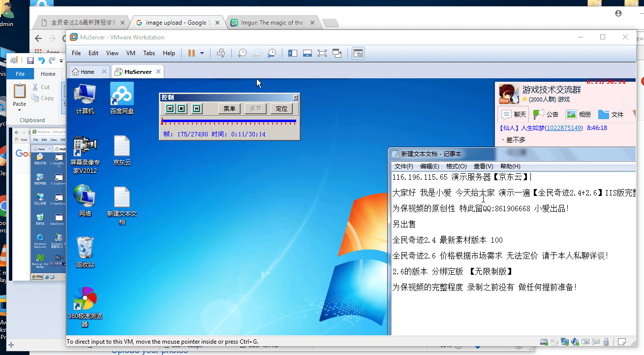Switch to the Home tab in VMware

click(83, 72)
